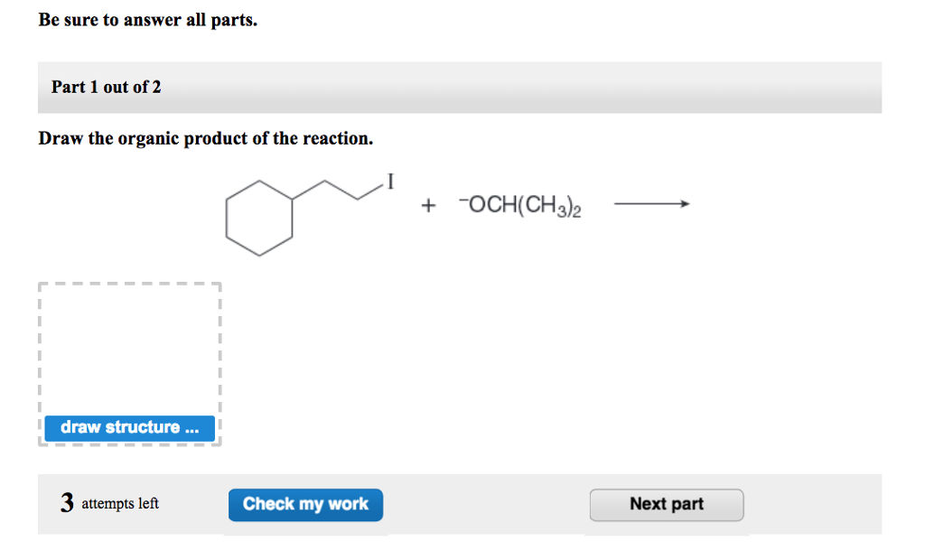Select the -OCH(CH3)2 reagent formula
The width and height of the screenshot is (925, 560).
pos(519,205)
